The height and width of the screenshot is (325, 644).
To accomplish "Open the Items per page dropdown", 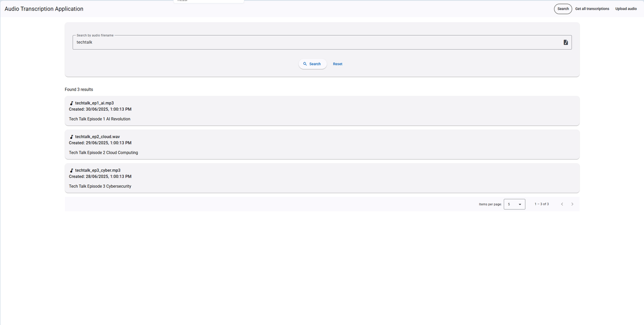I will pos(514,204).
